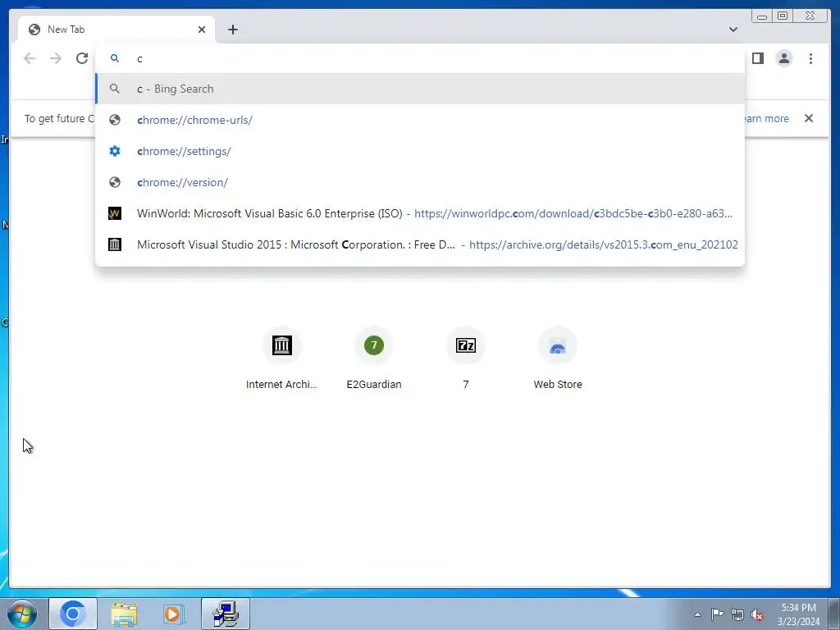The width and height of the screenshot is (840, 630).
Task: Dismiss the infobar with X button
Action: (x=809, y=118)
